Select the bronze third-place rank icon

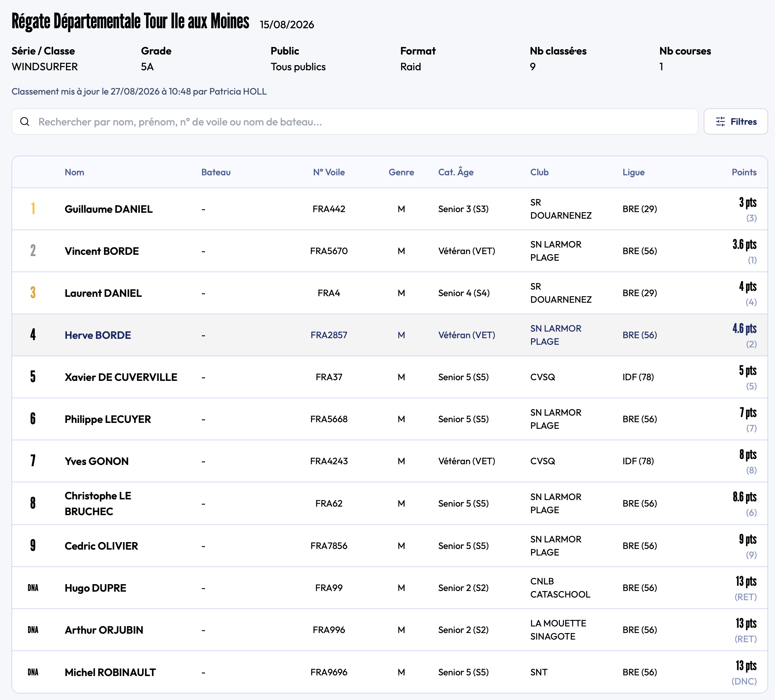33,293
